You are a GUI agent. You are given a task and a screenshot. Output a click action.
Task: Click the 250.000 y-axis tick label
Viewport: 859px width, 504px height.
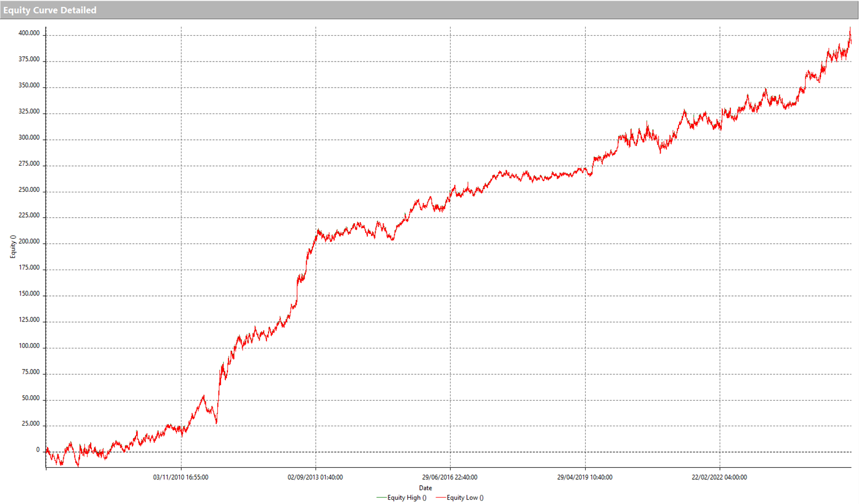click(29, 190)
